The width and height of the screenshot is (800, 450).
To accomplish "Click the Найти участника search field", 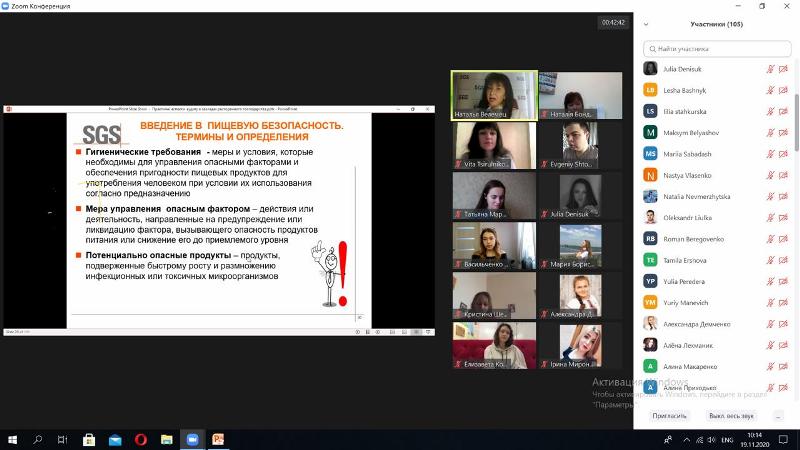I will (x=717, y=49).
